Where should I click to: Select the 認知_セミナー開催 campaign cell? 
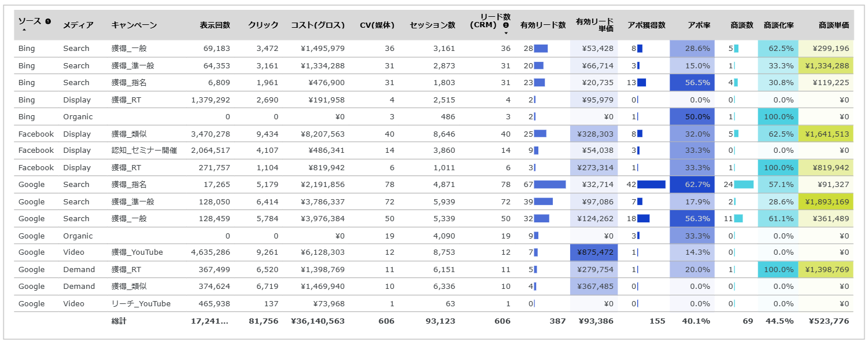[x=144, y=151]
